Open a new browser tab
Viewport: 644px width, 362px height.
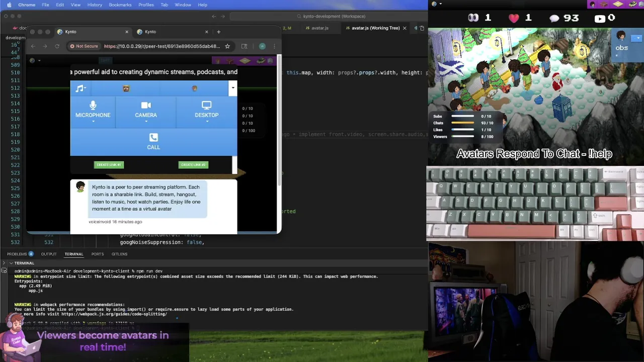(x=218, y=32)
